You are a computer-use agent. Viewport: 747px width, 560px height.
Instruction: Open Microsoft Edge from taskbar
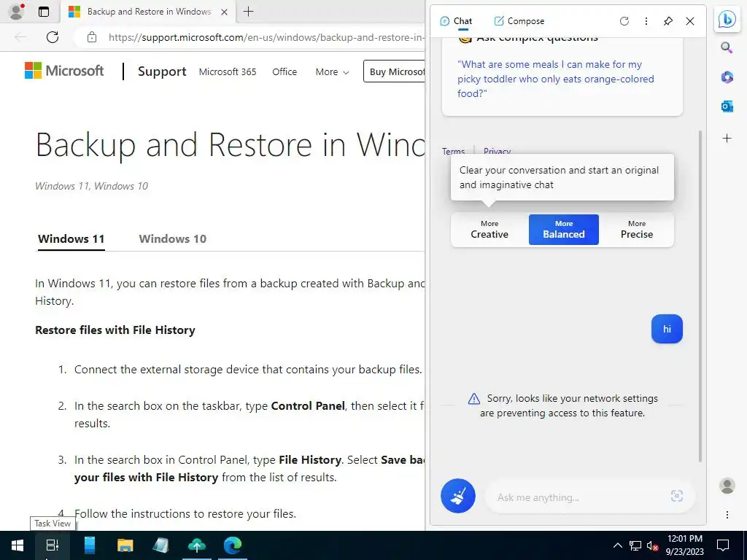point(233,545)
